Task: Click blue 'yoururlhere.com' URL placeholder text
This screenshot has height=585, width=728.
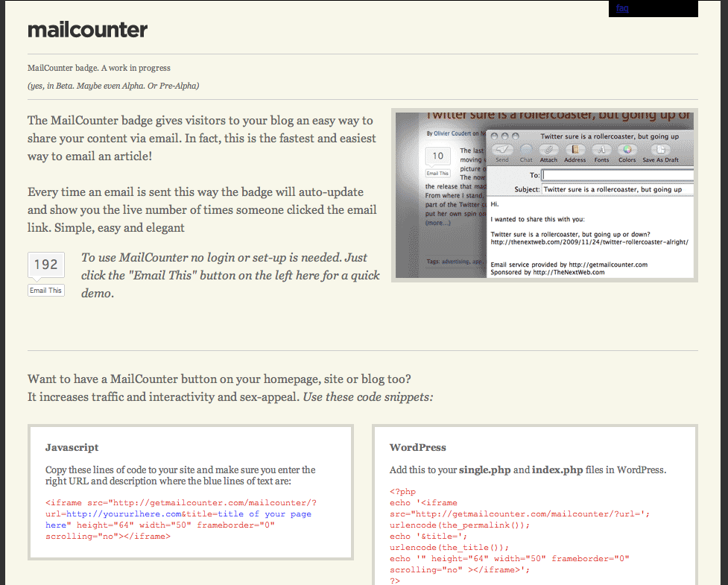Action: pyautogui.click(x=124, y=514)
